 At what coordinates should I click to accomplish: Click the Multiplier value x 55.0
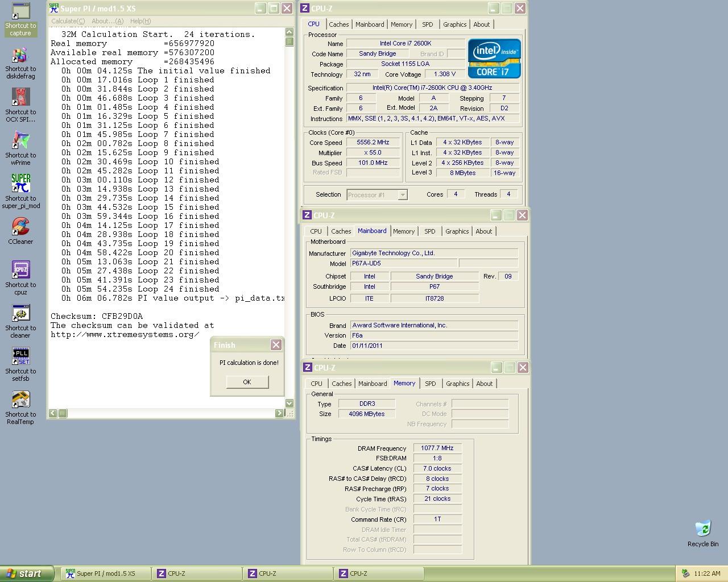click(373, 152)
